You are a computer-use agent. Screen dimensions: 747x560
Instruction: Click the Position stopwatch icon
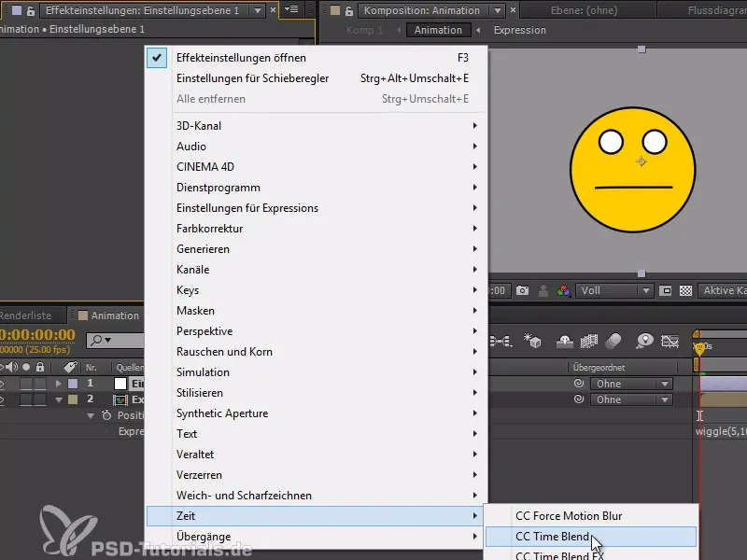pos(106,415)
